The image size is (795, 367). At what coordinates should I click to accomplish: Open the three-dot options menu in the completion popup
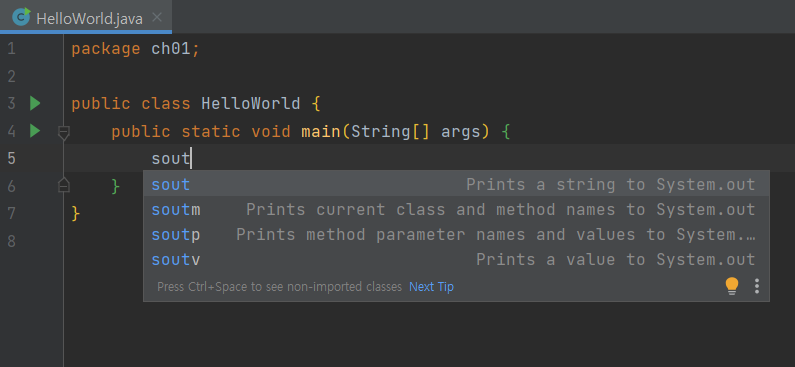(757, 286)
